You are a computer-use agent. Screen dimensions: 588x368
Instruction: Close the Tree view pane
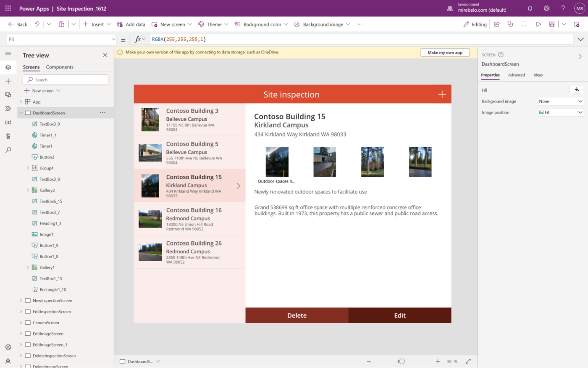point(105,55)
